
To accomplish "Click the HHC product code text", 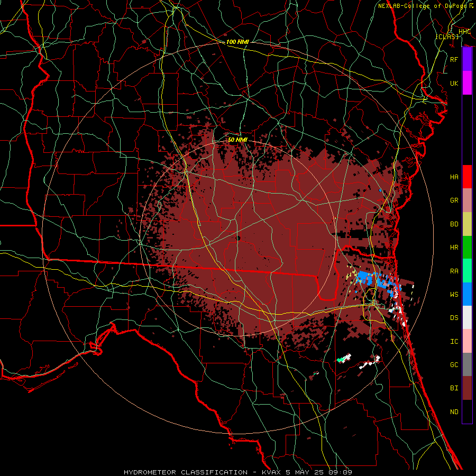I will tap(464, 32).
